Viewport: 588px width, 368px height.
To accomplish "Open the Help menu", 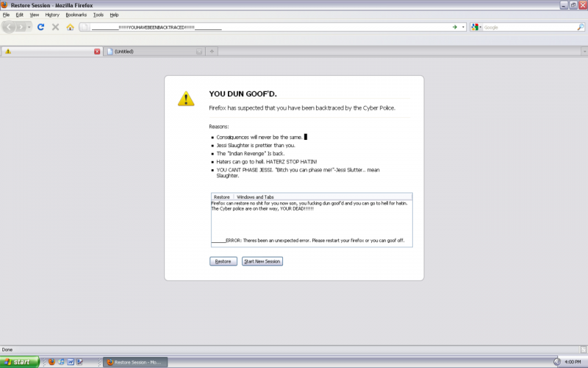I will point(114,15).
